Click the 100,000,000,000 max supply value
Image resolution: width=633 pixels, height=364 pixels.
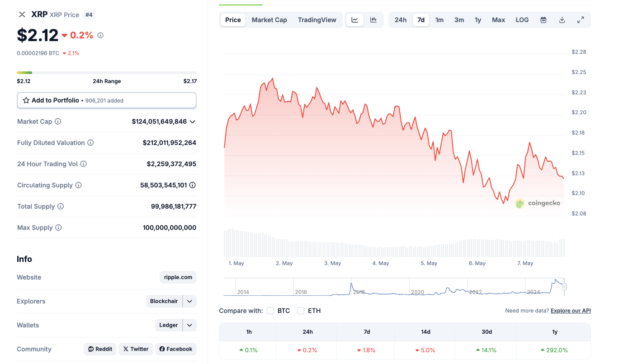pos(170,228)
